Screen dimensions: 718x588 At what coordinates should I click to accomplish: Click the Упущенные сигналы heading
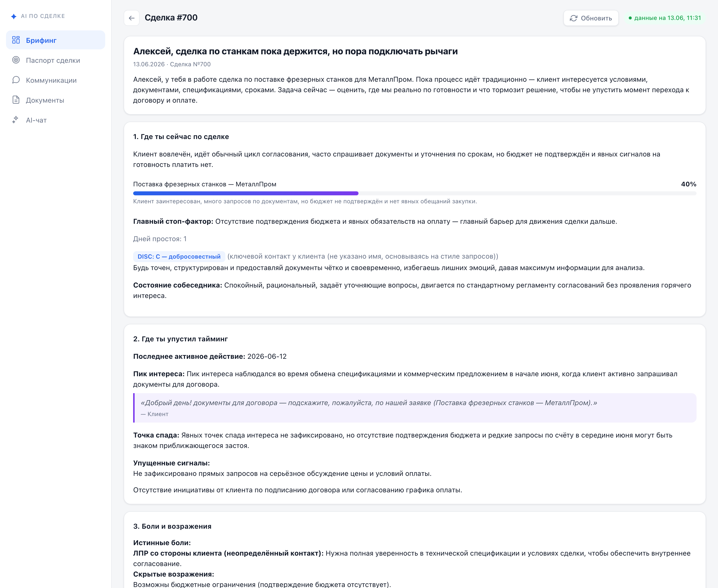pos(172,463)
